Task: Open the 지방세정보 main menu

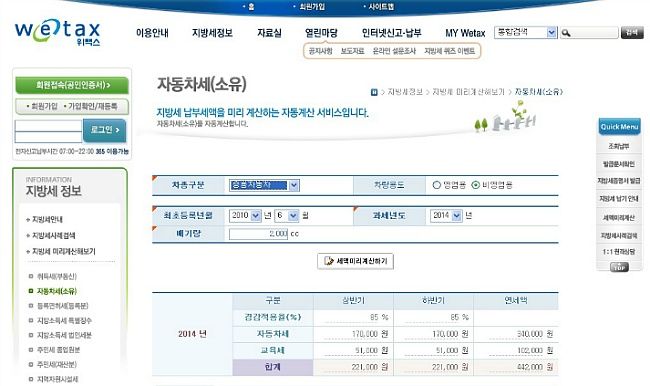Action: pyautogui.click(x=212, y=33)
